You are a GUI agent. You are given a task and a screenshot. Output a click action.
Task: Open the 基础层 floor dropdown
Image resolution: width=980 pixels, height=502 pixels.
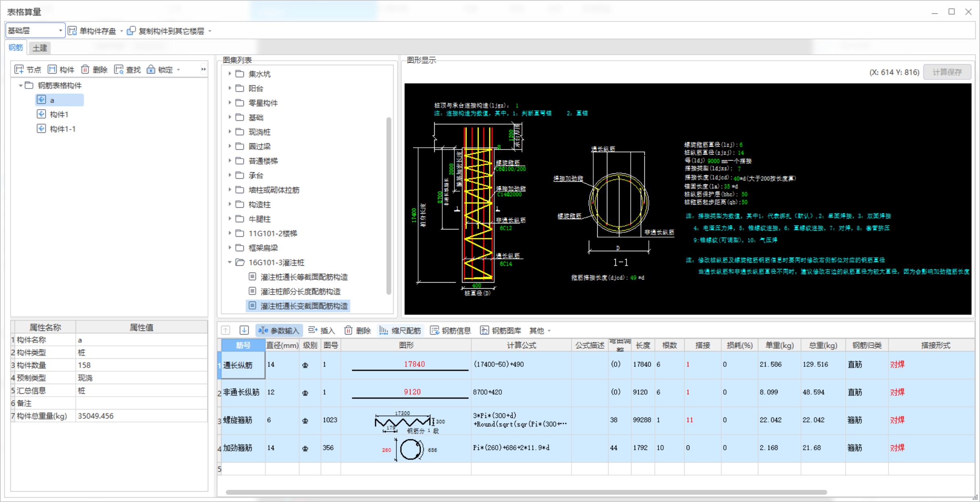tap(35, 31)
